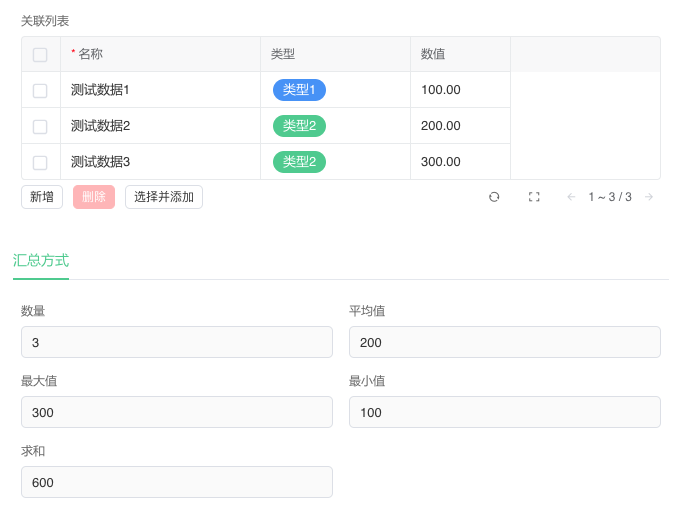Click the refresh icon in table footer
The height and width of the screenshot is (513, 682).
click(494, 197)
